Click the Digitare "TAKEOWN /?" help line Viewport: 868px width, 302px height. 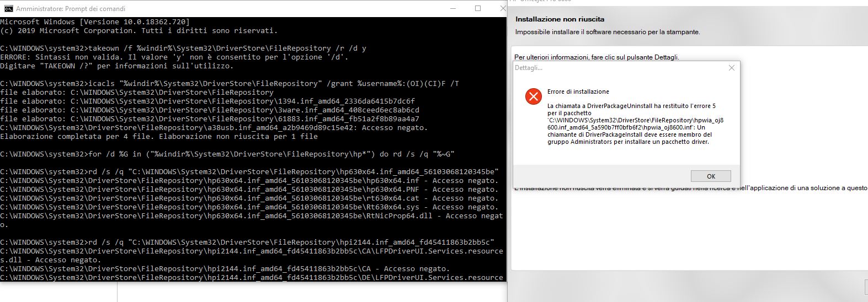117,66
